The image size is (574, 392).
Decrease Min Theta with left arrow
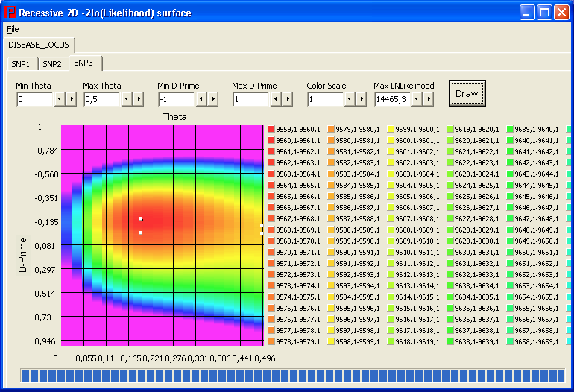[x=60, y=99]
